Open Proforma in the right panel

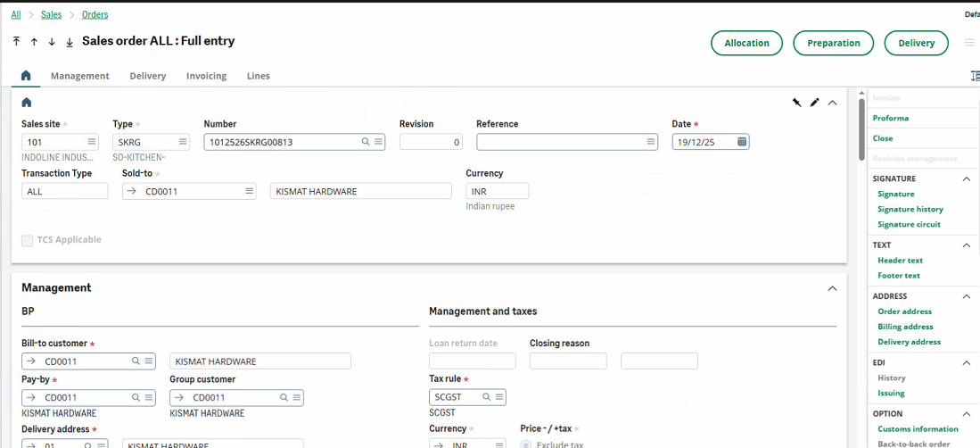tap(891, 119)
